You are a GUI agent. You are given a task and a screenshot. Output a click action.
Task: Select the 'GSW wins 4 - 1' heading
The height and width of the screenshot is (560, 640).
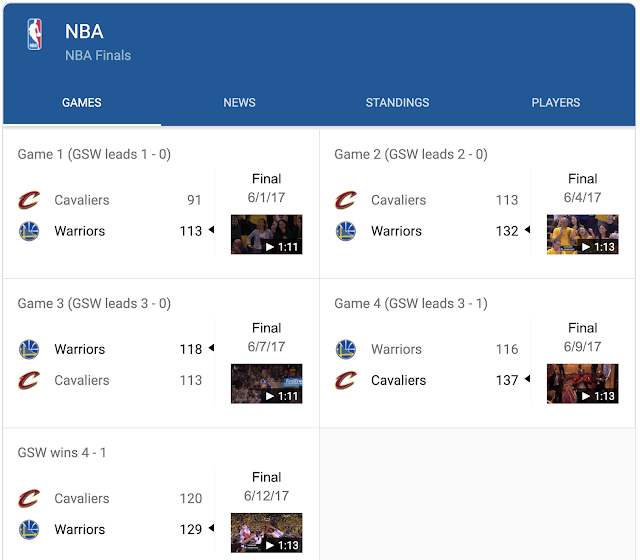(62, 453)
